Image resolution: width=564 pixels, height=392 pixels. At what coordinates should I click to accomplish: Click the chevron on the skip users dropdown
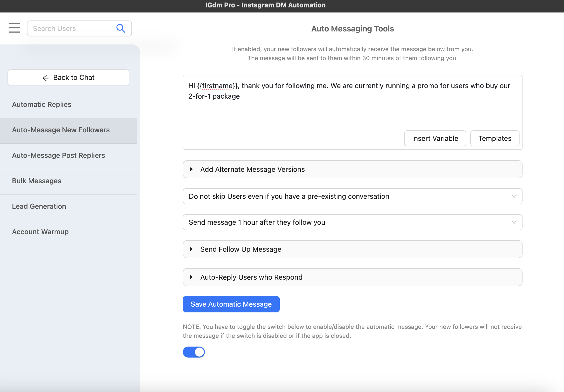coord(514,196)
